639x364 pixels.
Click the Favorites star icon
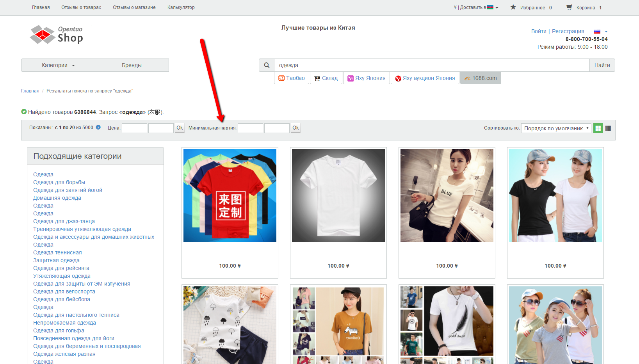coord(513,7)
